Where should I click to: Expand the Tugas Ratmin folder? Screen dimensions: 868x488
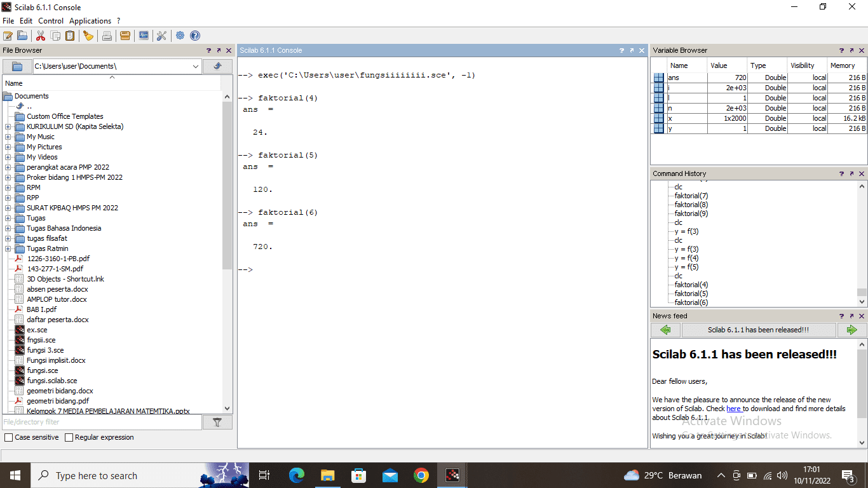pyautogui.click(x=8, y=248)
